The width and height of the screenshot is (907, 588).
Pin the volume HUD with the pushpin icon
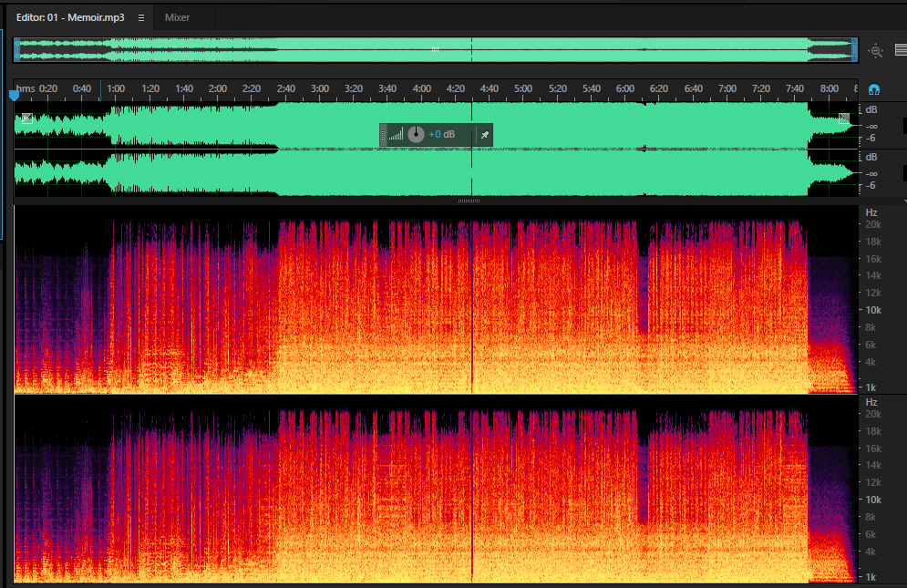pyautogui.click(x=485, y=135)
